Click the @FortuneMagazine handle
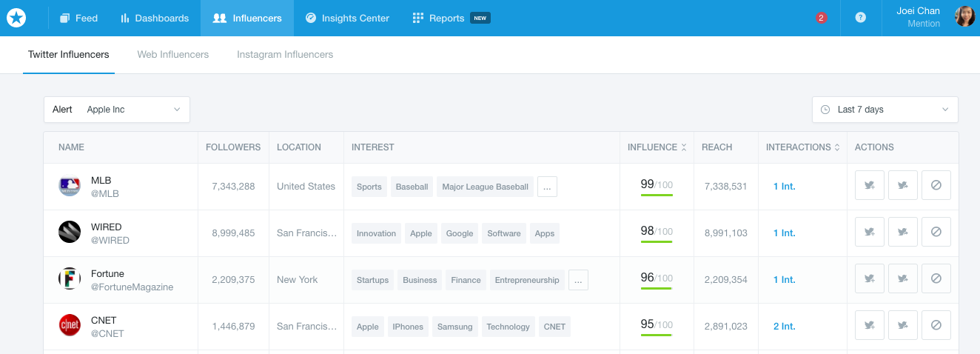Screen dimensions: 980x354 pos(132,287)
